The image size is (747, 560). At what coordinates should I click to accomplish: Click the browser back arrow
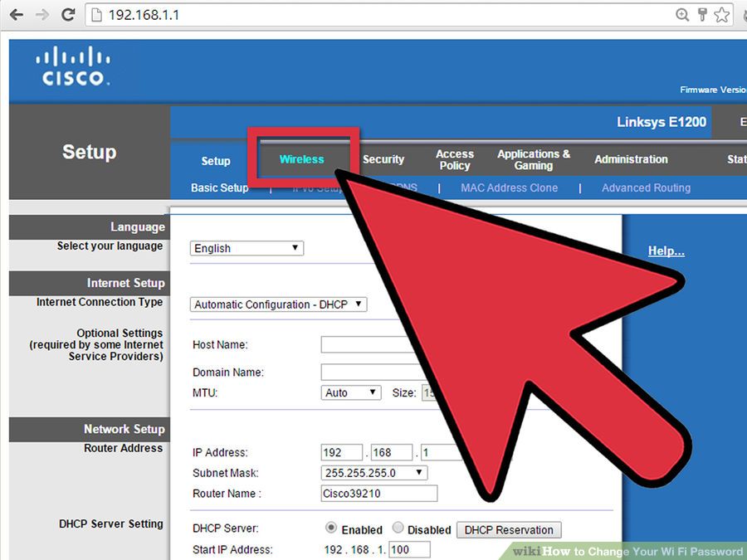click(x=16, y=15)
